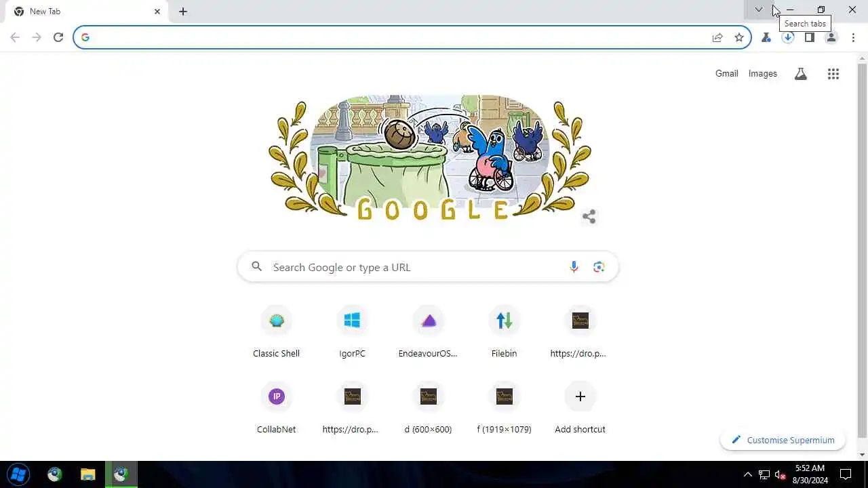Expand the Search tabs dropdown chevron
Image resolution: width=868 pixels, height=488 pixels.
759,10
